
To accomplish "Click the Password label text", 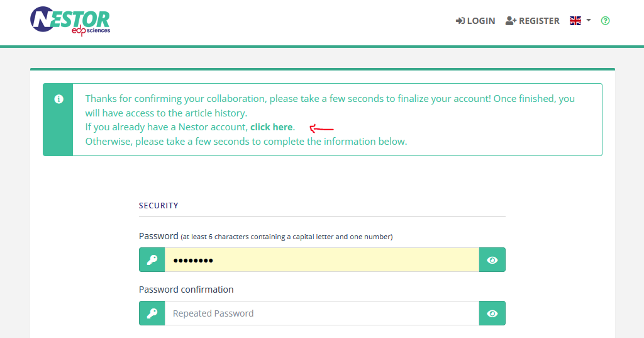I will 158,236.
